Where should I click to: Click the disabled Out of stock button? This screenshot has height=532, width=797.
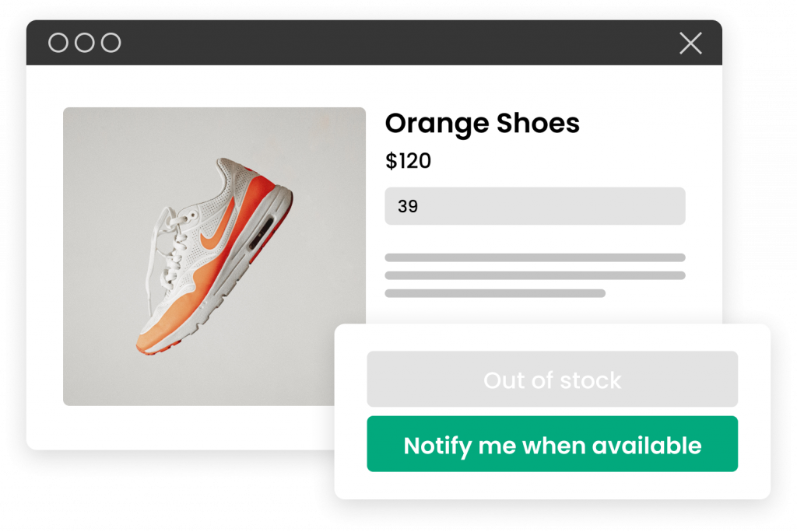[552, 379]
